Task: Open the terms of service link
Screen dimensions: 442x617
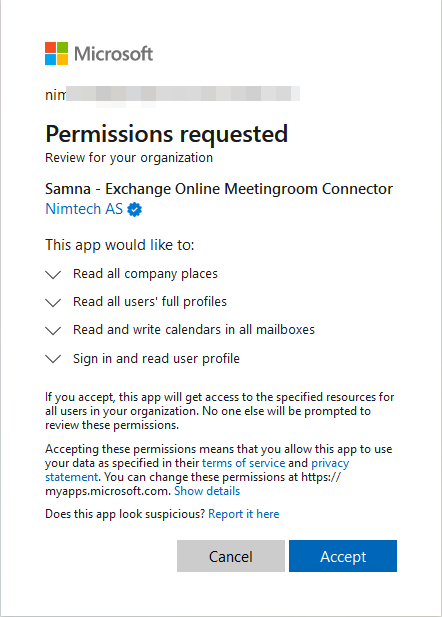Action: (x=243, y=463)
